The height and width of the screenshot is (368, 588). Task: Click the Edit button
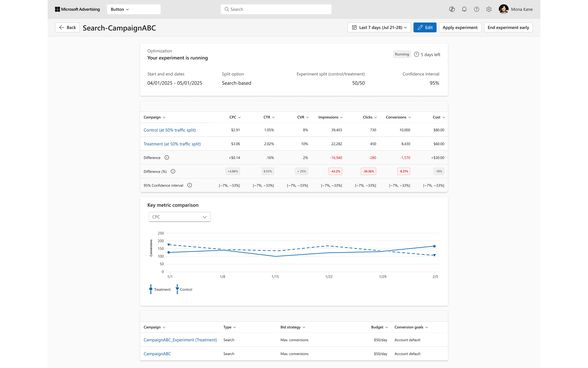[425, 28]
